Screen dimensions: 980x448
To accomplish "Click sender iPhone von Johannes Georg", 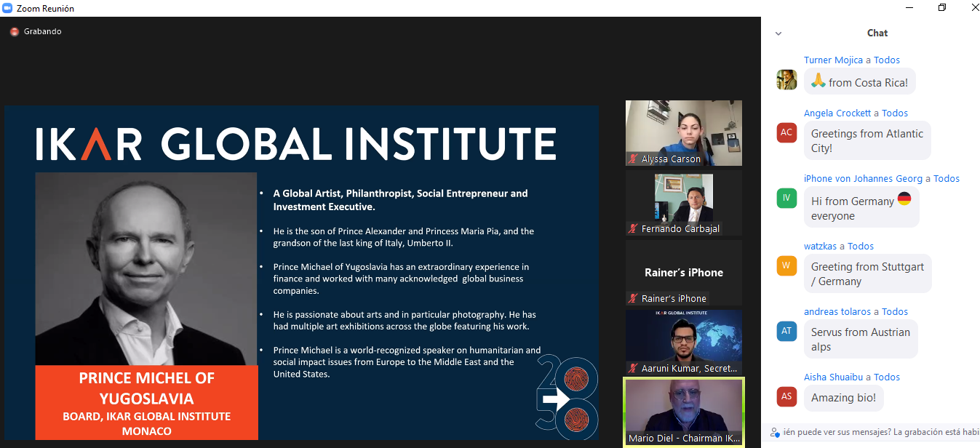I will (863, 179).
